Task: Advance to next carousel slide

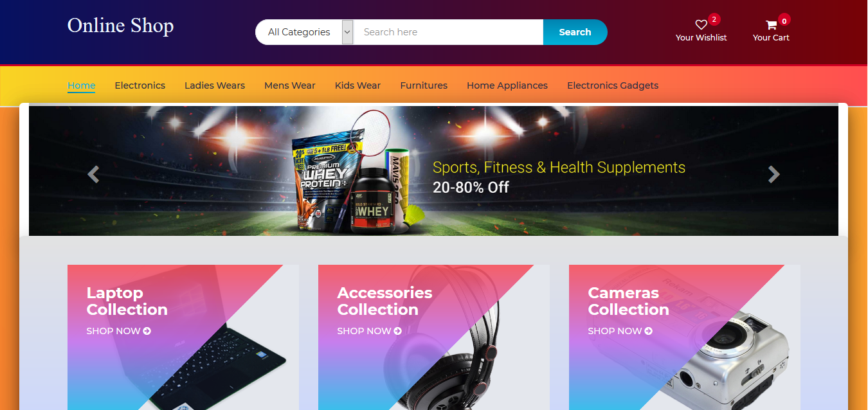Action: pos(774,174)
